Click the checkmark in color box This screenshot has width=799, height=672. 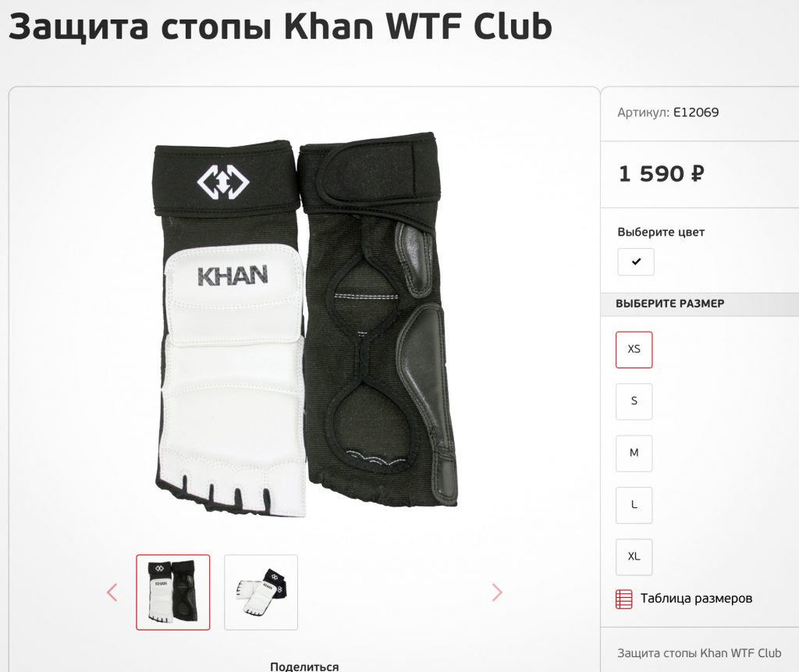636,261
